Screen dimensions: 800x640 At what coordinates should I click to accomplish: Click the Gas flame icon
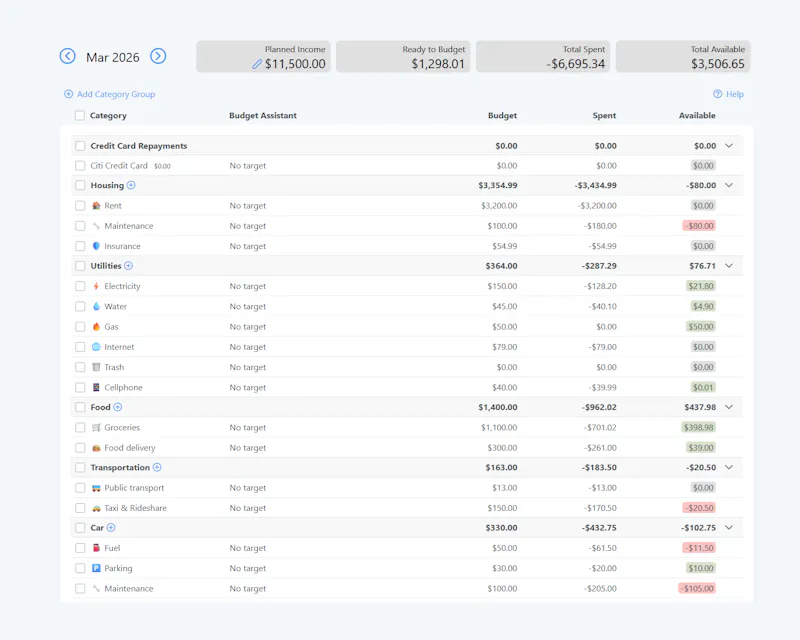tap(96, 327)
